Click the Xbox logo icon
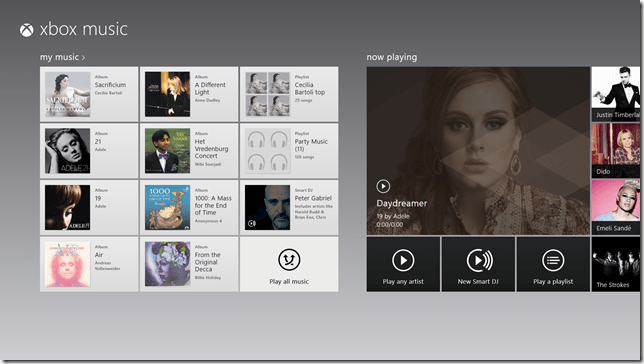 tap(26, 30)
